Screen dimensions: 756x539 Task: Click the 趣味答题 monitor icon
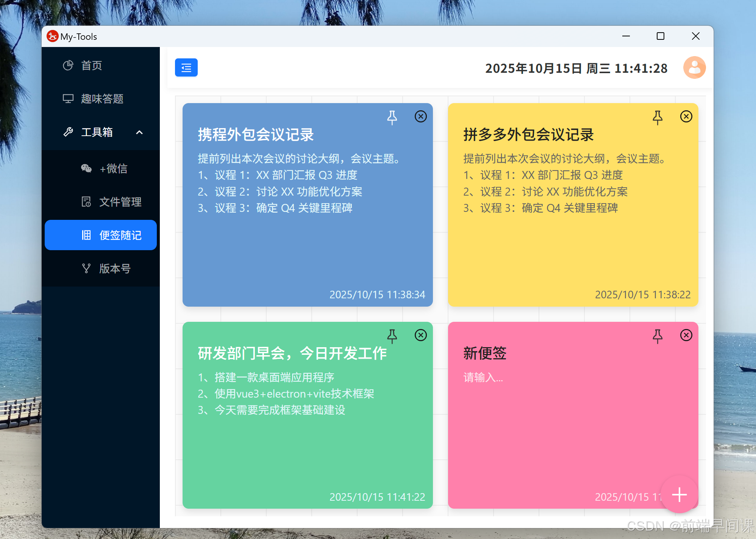[x=68, y=99]
